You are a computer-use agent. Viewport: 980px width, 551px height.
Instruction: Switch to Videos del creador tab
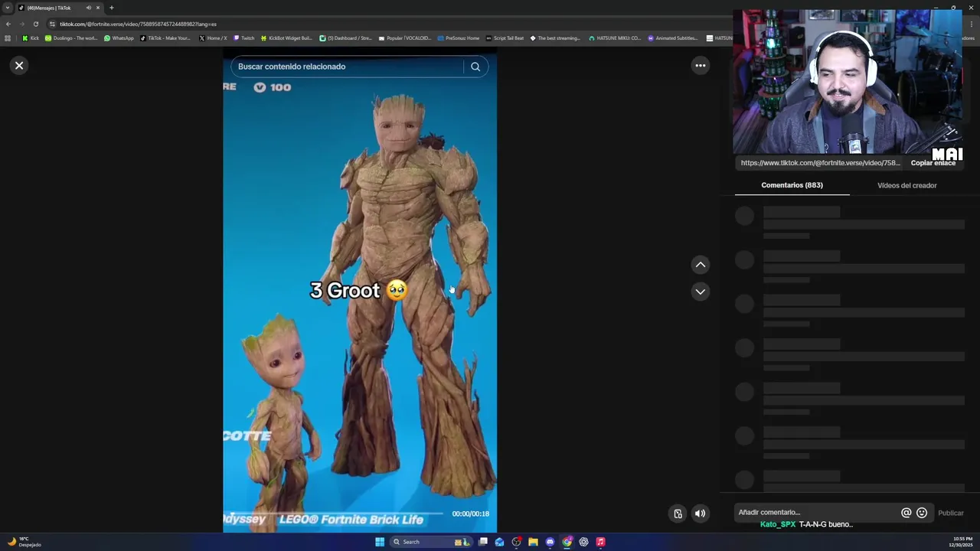click(906, 185)
